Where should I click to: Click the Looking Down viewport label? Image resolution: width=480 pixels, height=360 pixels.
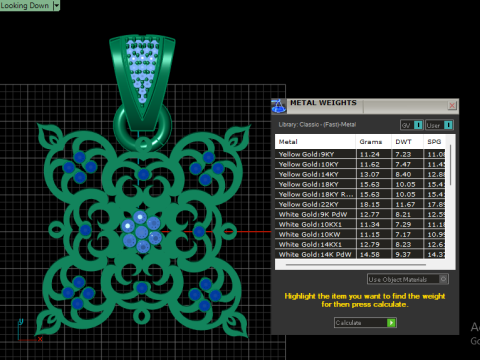[x=25, y=5]
